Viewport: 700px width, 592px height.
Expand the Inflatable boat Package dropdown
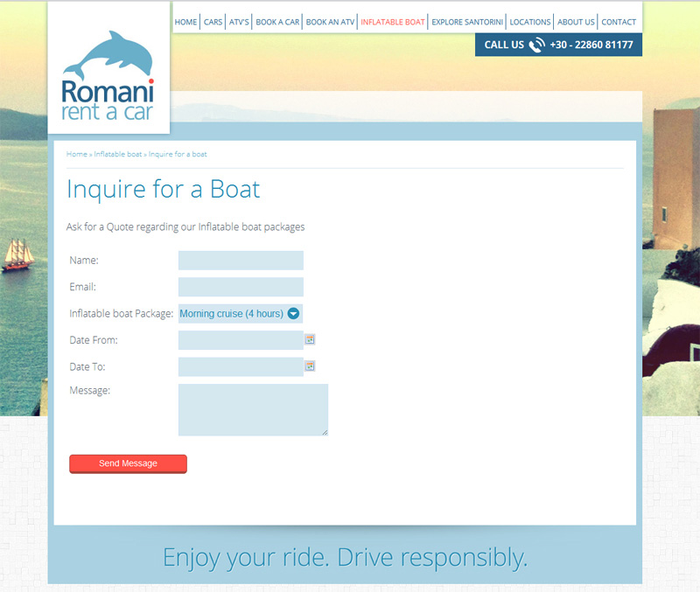coord(241,314)
